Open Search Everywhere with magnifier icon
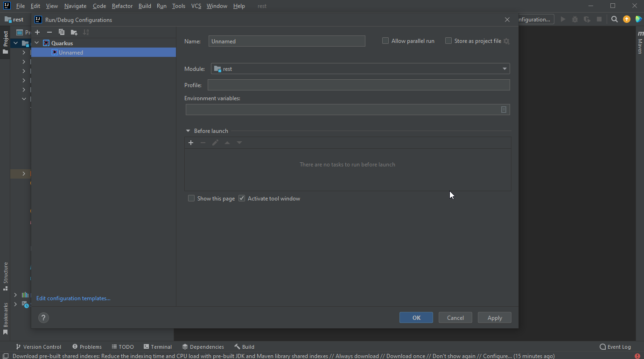 point(614,19)
